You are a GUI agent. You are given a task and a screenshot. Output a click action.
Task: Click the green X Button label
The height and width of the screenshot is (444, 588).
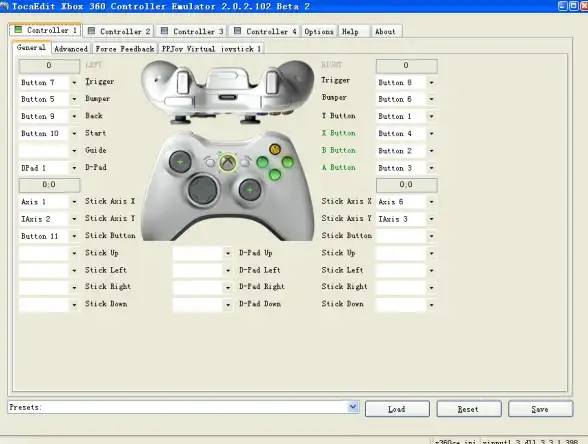[x=339, y=133]
